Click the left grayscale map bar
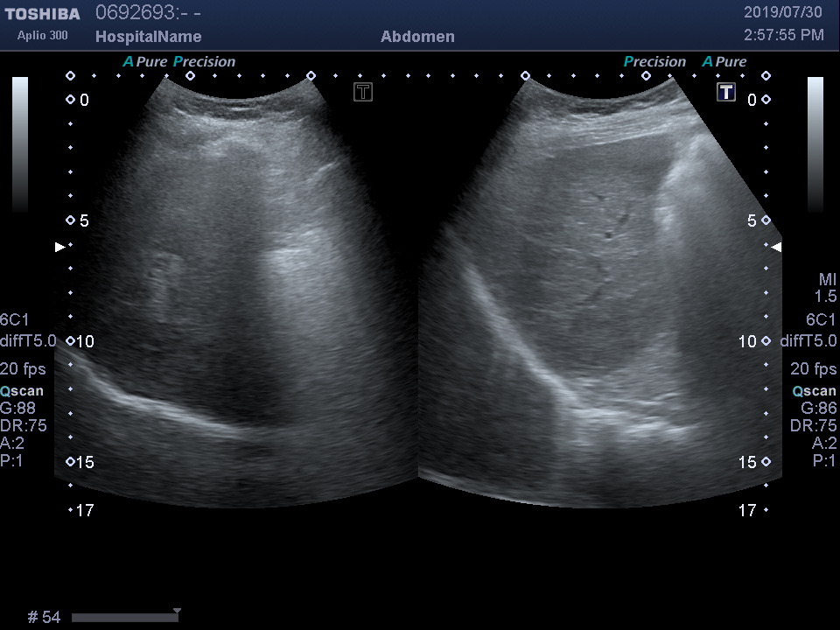The width and height of the screenshot is (840, 630). point(20,144)
